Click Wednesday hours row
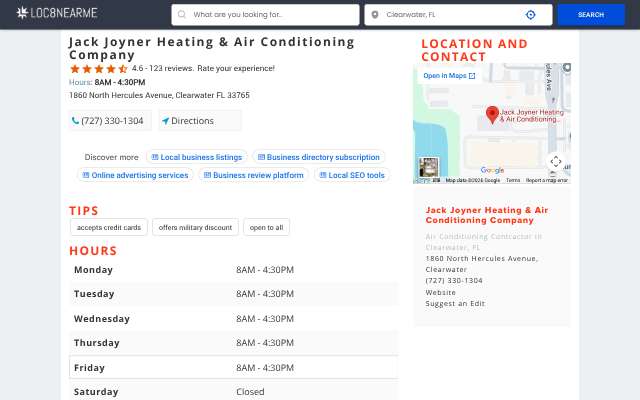Image resolution: width=640 pixels, height=400 pixels. click(233, 318)
